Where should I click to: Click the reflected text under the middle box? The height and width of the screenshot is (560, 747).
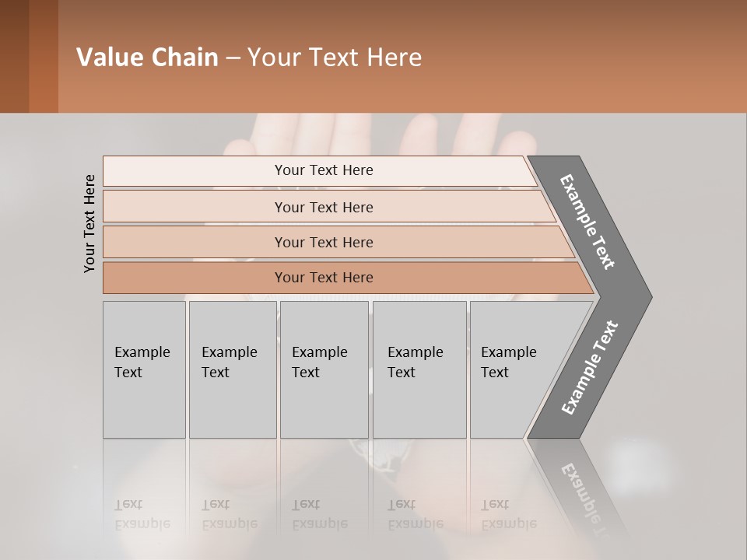pos(319,514)
